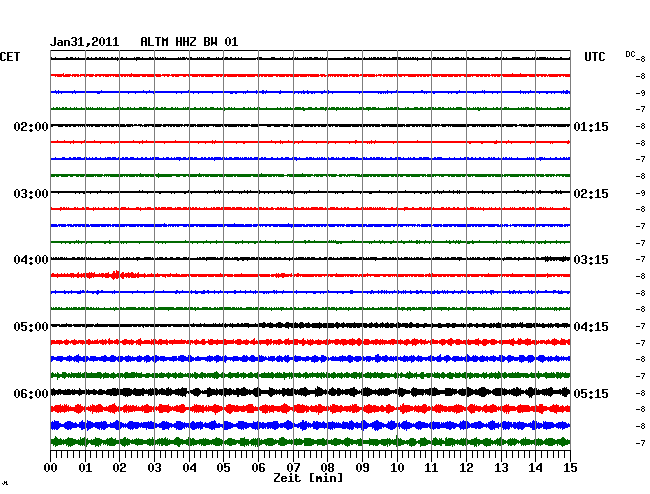Click the 05:15 UTC time label
Screen dimensions: 650x494
(591, 393)
